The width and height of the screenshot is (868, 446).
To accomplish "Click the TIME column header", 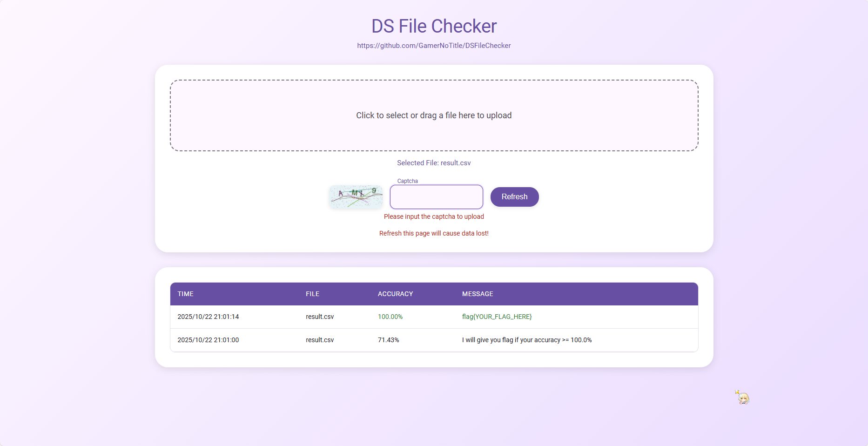I will [x=185, y=294].
